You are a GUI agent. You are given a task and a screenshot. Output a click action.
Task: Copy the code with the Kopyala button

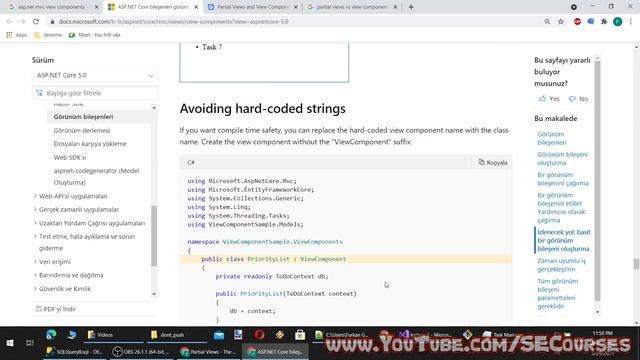(x=493, y=162)
